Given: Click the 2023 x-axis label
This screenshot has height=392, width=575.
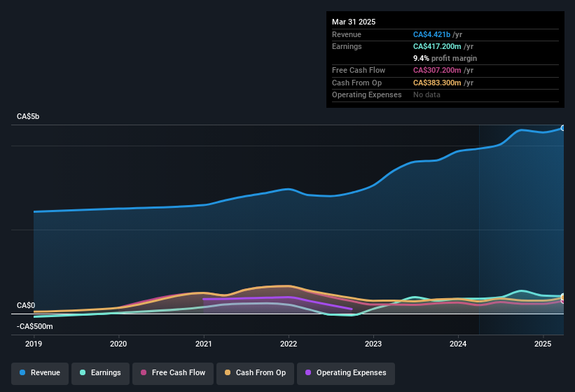Looking at the screenshot, I should tap(373, 344).
